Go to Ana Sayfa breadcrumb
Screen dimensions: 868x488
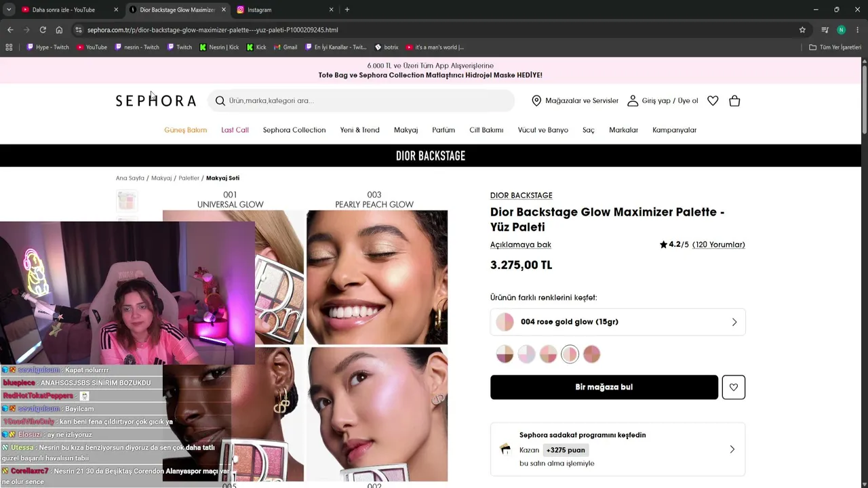pos(130,178)
